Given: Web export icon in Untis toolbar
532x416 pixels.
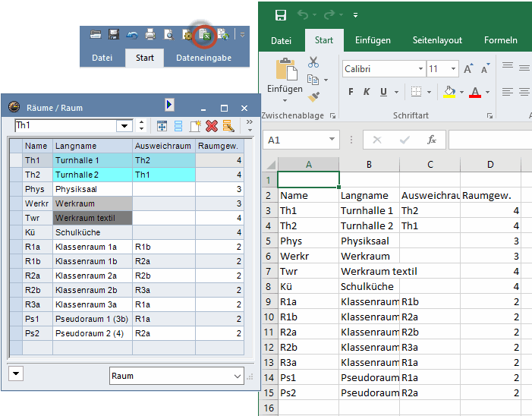Looking at the screenshot, I should click(223, 34).
